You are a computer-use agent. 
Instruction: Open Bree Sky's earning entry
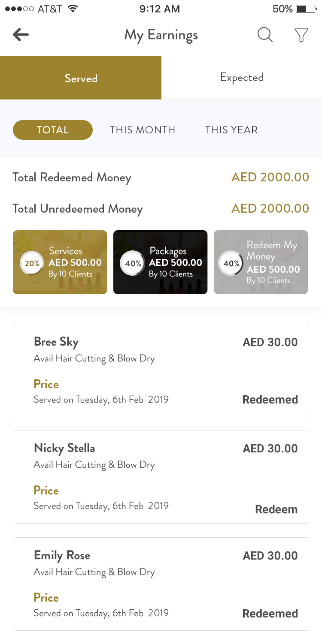click(161, 370)
